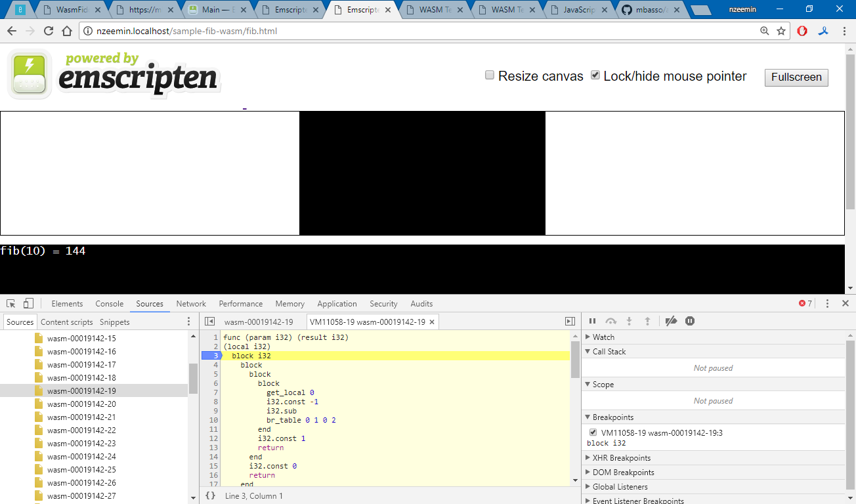
Task: Select the inspect element tool
Action: 10,303
